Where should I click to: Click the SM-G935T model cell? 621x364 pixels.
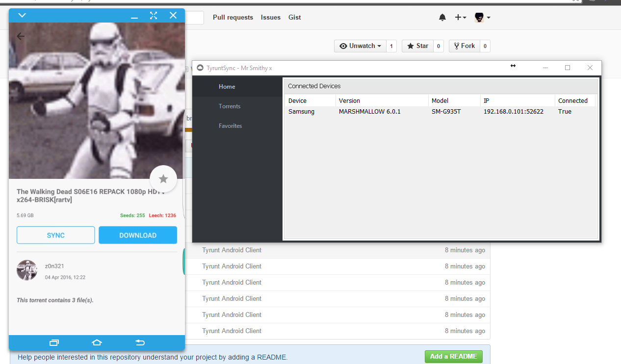tap(446, 112)
